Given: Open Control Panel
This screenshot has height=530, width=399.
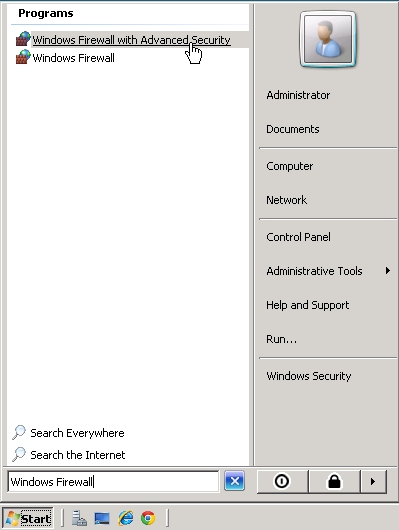Looking at the screenshot, I should (x=298, y=237).
